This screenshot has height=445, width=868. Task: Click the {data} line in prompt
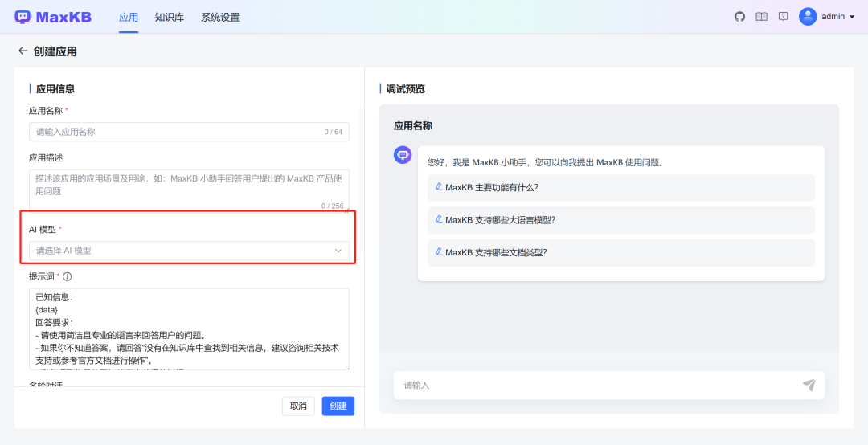coord(46,310)
